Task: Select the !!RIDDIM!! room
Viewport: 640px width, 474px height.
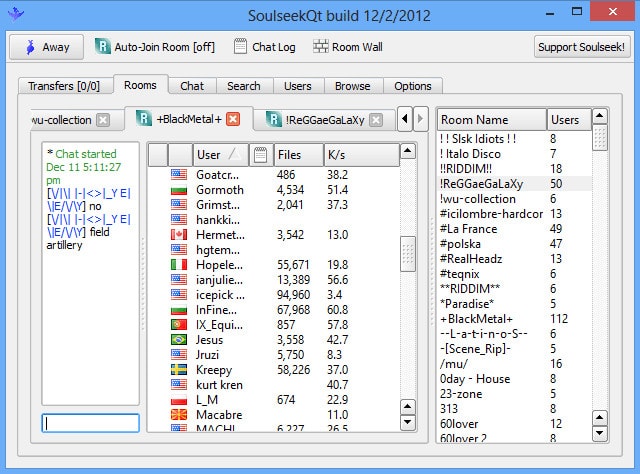Action: tap(514, 169)
